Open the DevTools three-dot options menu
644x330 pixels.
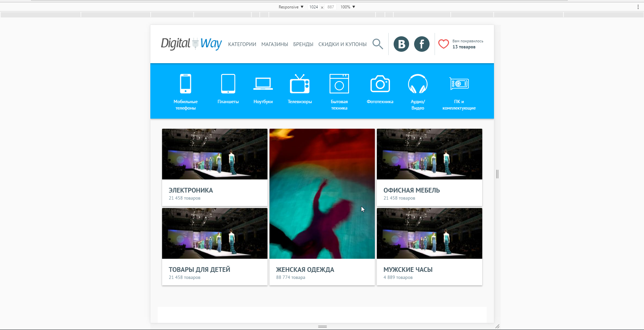click(x=638, y=7)
